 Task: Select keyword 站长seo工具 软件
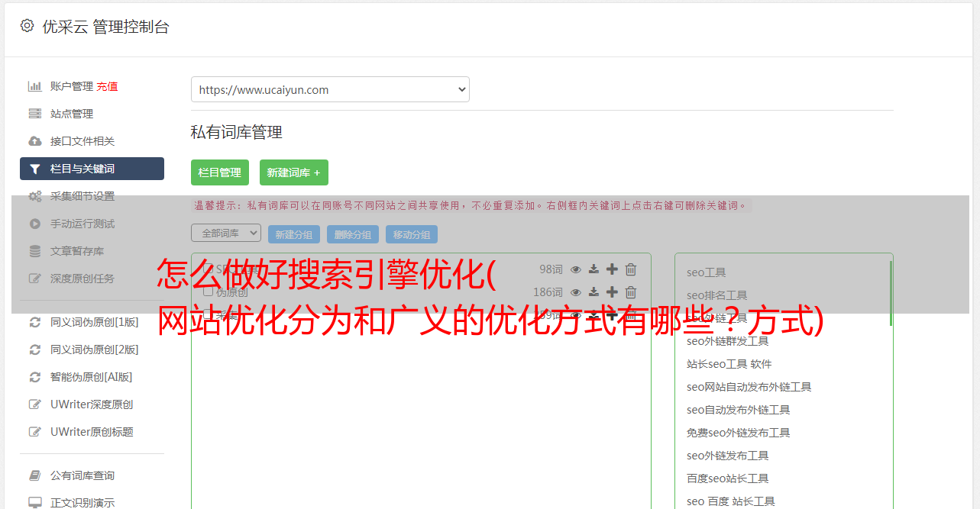pyautogui.click(x=729, y=364)
